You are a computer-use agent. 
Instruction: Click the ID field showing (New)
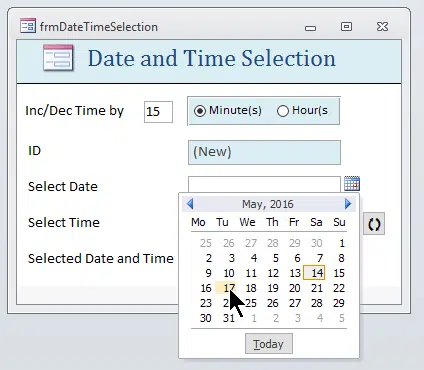[x=264, y=152]
